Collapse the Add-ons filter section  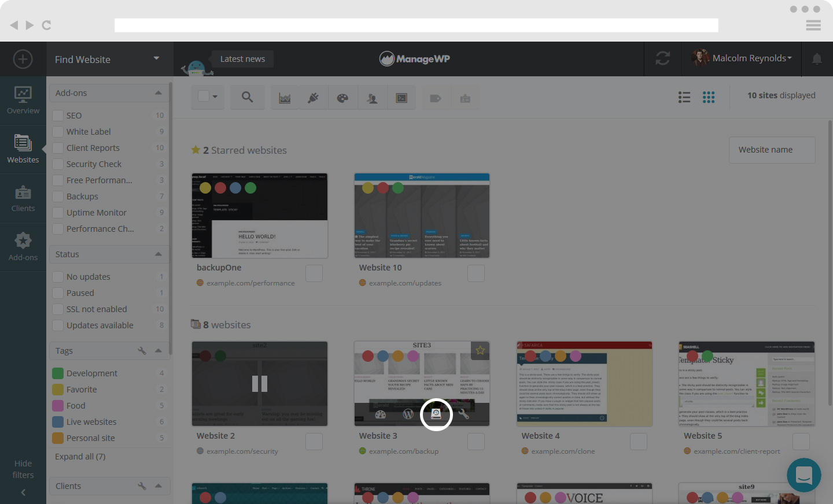(159, 93)
